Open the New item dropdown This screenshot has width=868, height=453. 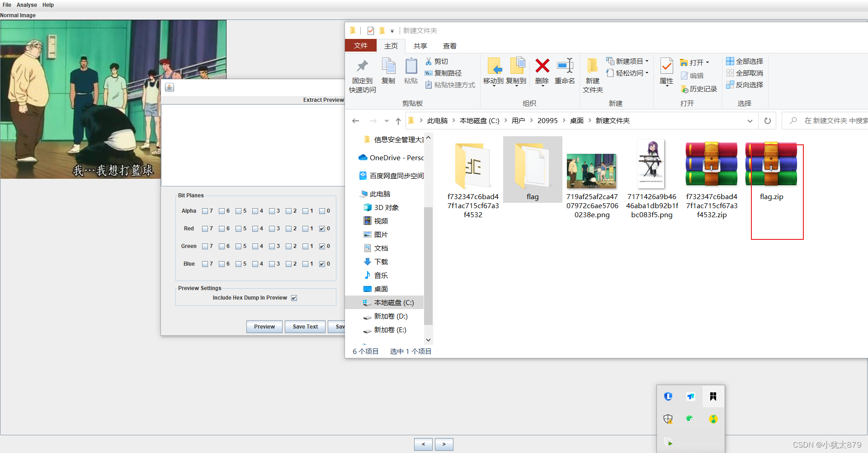coord(627,61)
